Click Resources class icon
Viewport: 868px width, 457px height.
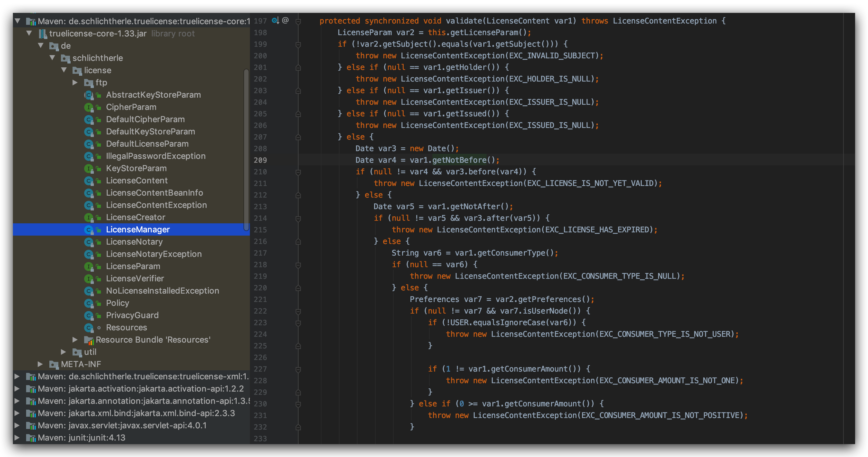(x=89, y=327)
